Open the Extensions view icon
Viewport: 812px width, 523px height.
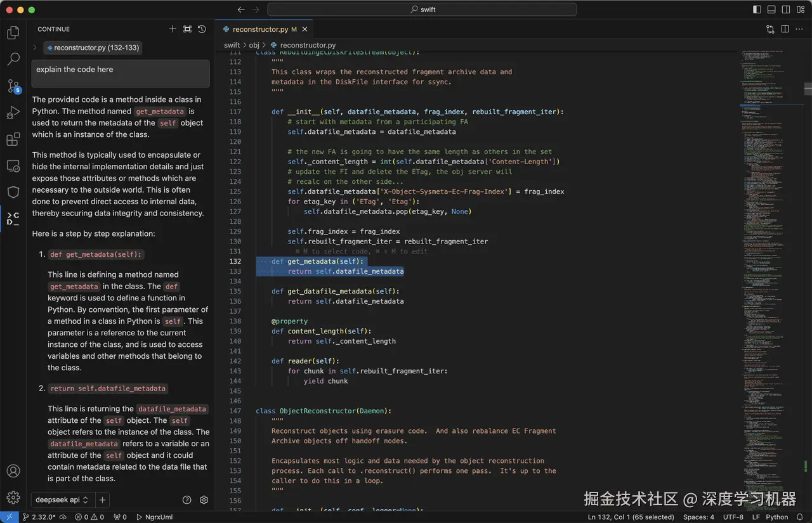(13, 139)
